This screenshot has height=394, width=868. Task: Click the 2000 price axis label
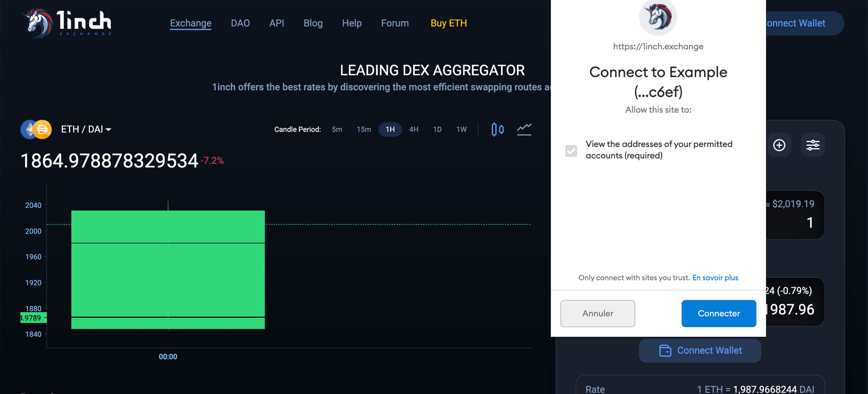click(x=33, y=231)
